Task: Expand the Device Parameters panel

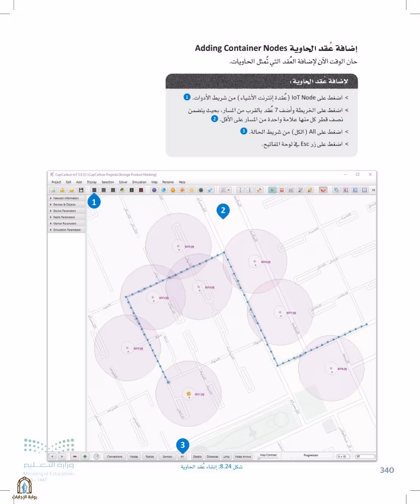Action: [66, 211]
